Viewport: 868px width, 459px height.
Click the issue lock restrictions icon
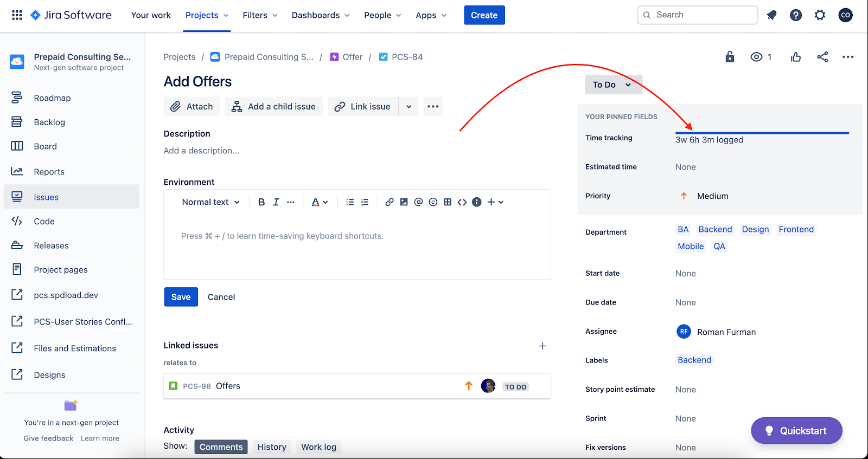(x=730, y=57)
